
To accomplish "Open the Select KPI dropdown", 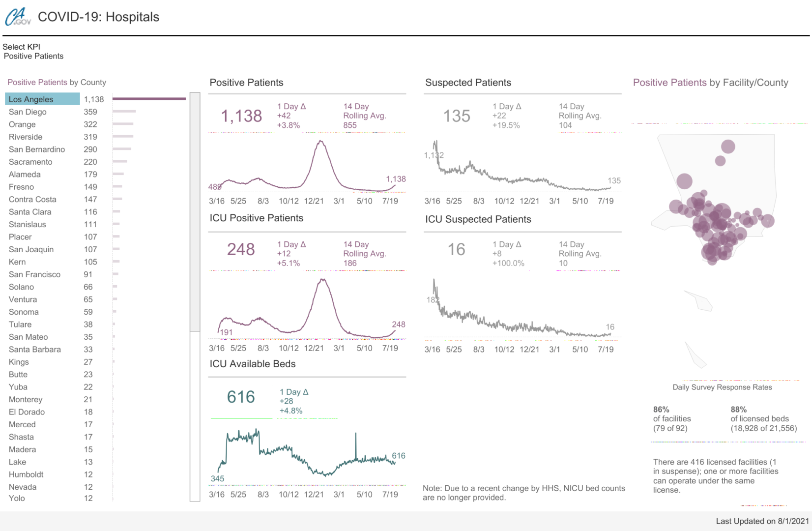I will 33,56.
